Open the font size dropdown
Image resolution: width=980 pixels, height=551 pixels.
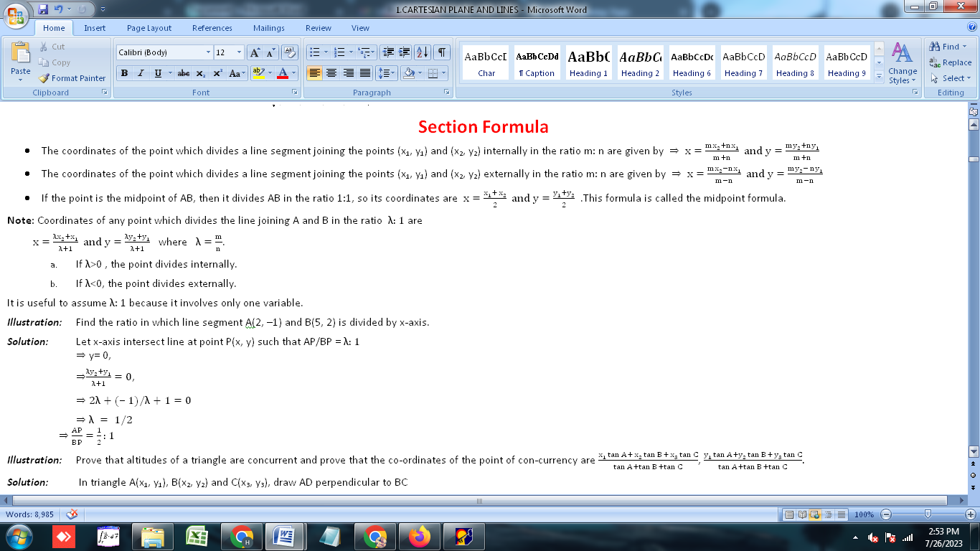coord(239,52)
